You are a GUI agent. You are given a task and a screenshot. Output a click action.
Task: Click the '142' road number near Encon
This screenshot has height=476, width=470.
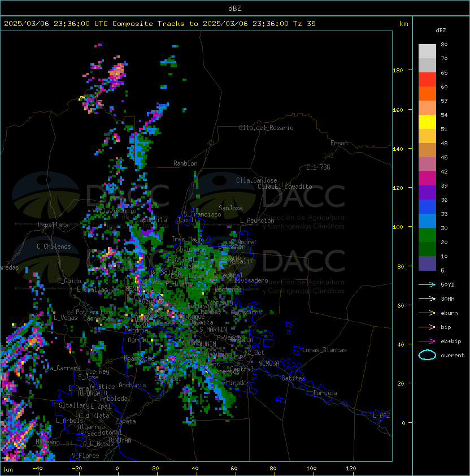328,155
